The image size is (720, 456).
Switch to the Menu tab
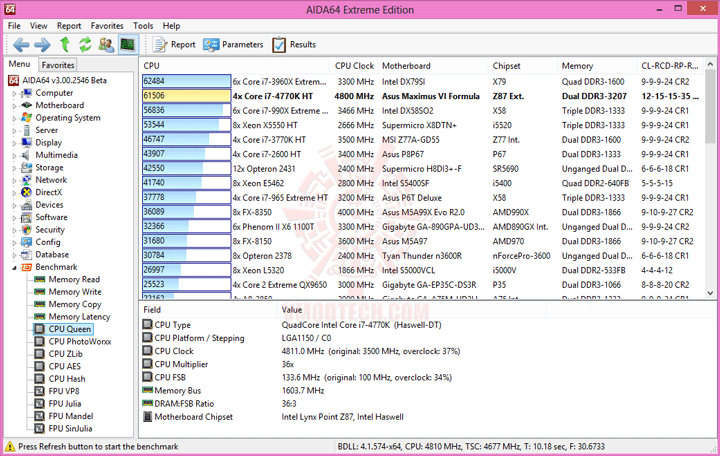pos(20,64)
